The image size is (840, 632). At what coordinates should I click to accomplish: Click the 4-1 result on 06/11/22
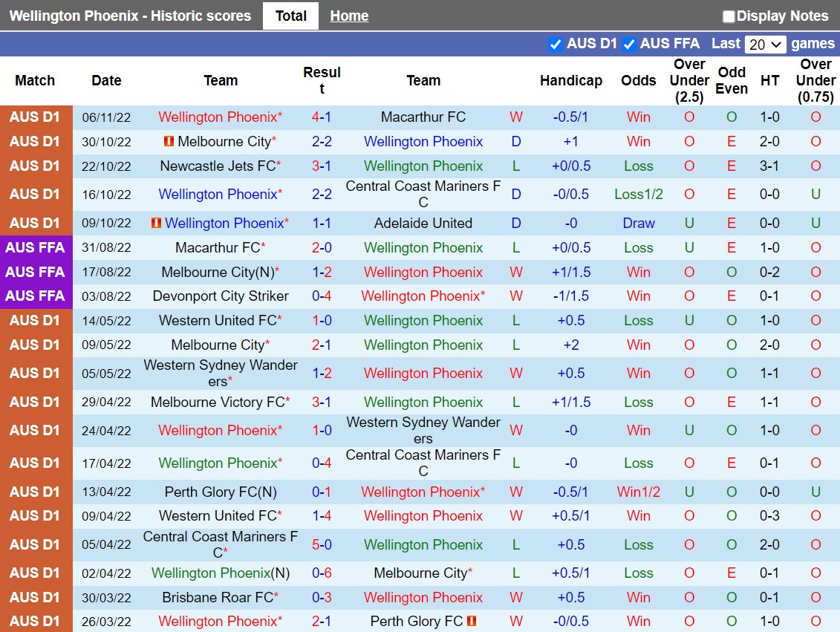click(x=322, y=117)
